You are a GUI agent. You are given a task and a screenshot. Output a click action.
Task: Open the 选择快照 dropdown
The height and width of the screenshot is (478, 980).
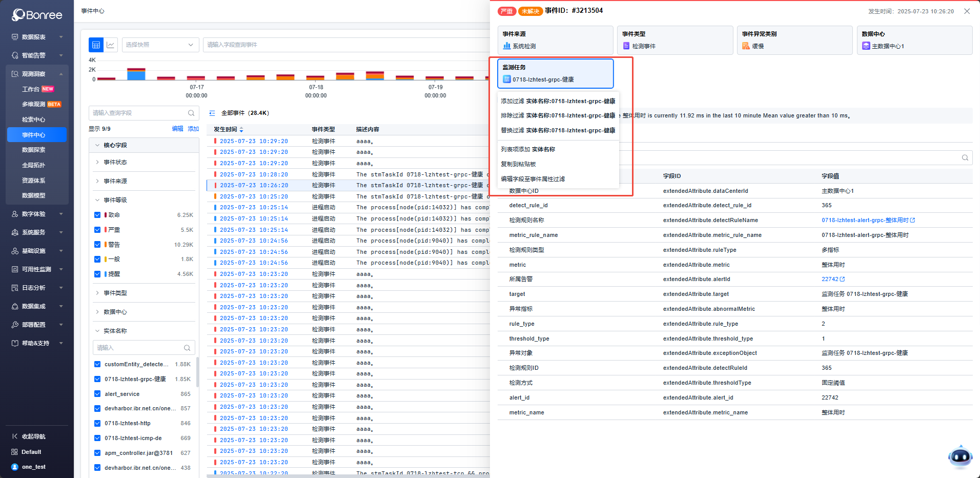[x=160, y=45]
